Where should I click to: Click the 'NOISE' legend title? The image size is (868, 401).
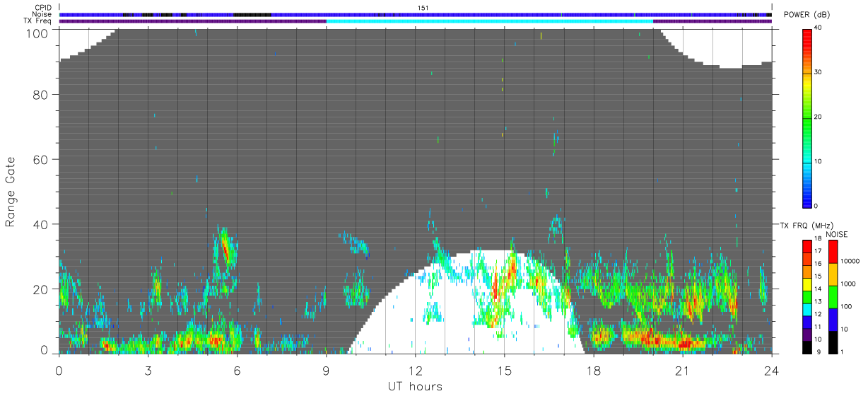click(836, 234)
